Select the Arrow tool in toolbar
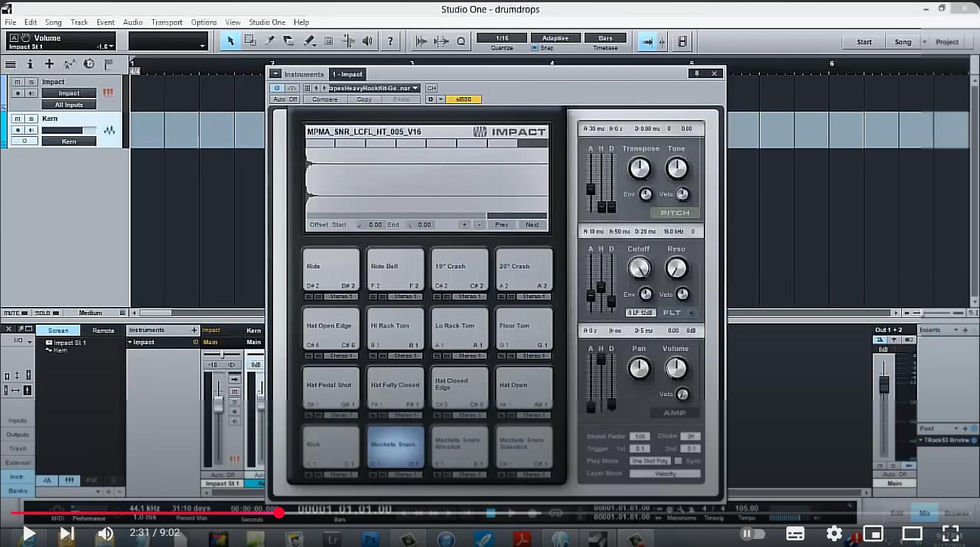Image resolution: width=980 pixels, height=547 pixels. [230, 41]
